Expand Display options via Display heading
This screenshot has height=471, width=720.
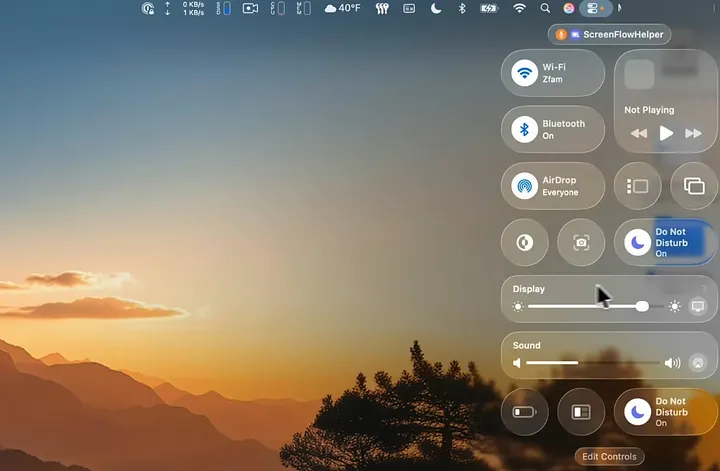click(529, 289)
